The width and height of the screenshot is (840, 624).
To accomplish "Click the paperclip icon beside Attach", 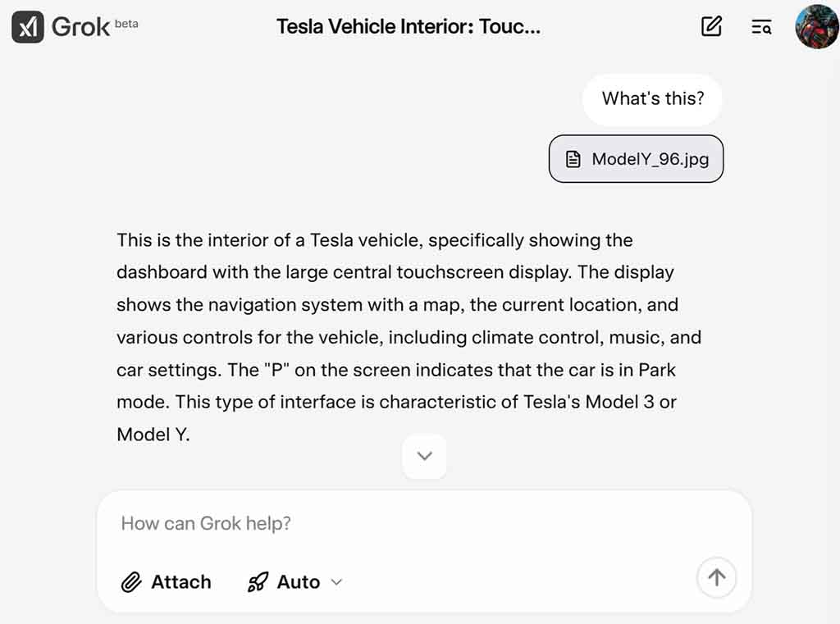I will (131, 581).
